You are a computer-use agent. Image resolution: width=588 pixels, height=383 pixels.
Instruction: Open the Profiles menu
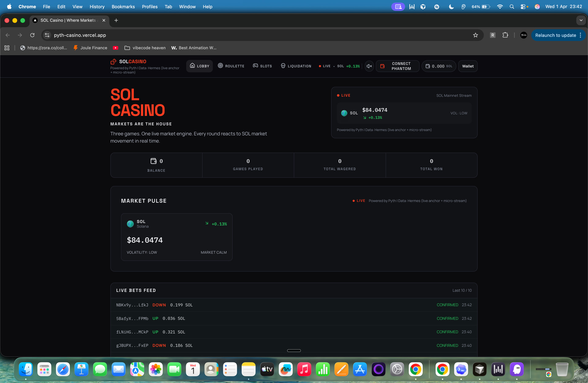(149, 6)
